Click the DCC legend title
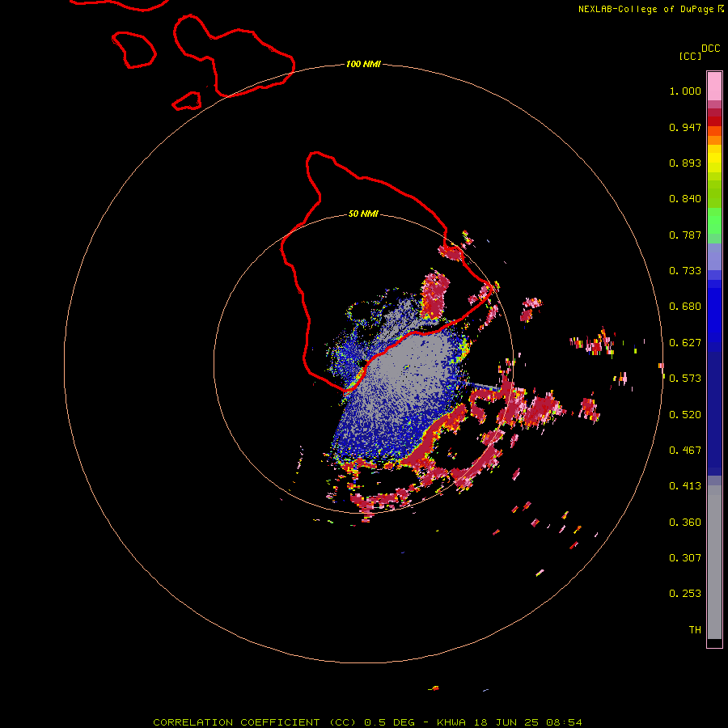This screenshot has height=728, width=728. point(710,49)
